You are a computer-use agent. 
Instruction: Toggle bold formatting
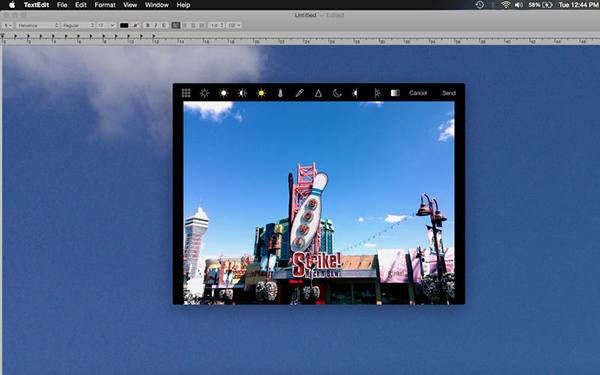(148, 25)
